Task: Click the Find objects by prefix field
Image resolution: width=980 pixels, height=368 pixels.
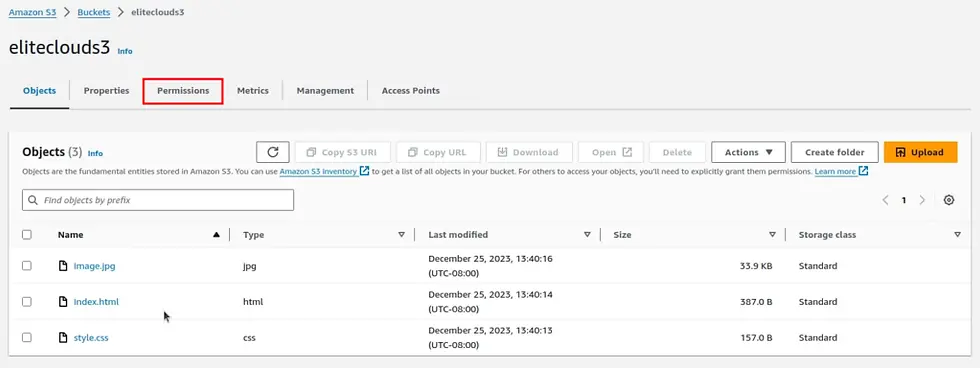Action: point(158,200)
